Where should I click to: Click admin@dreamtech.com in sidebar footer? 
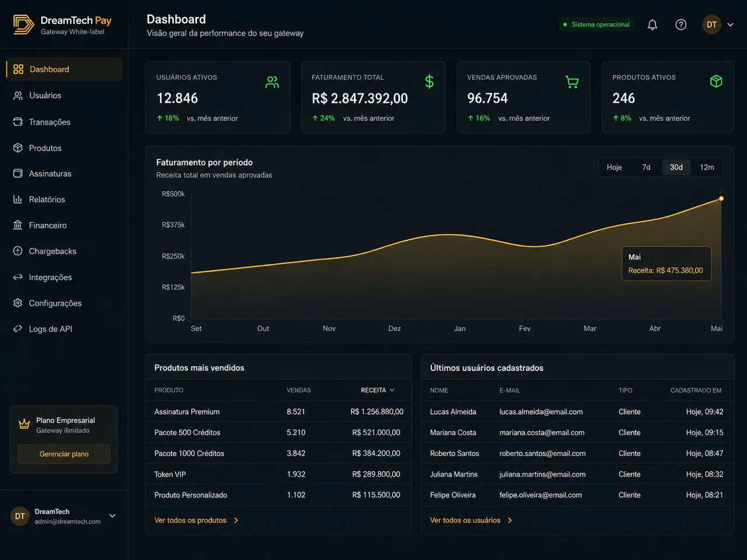coord(68,521)
